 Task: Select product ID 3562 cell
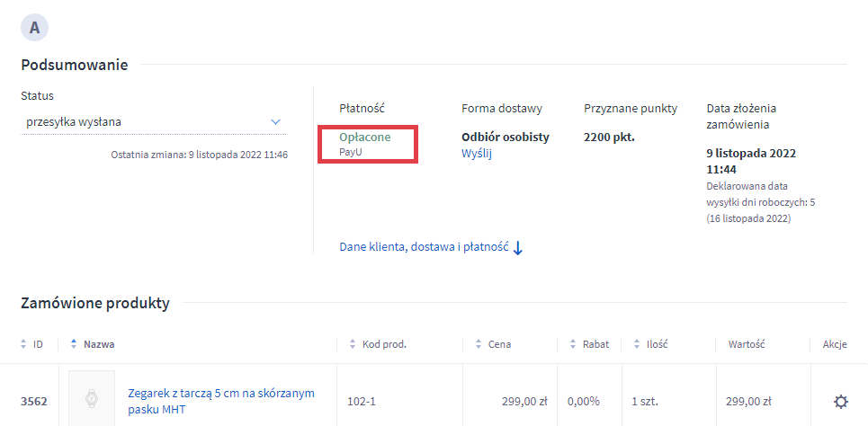pyautogui.click(x=34, y=401)
